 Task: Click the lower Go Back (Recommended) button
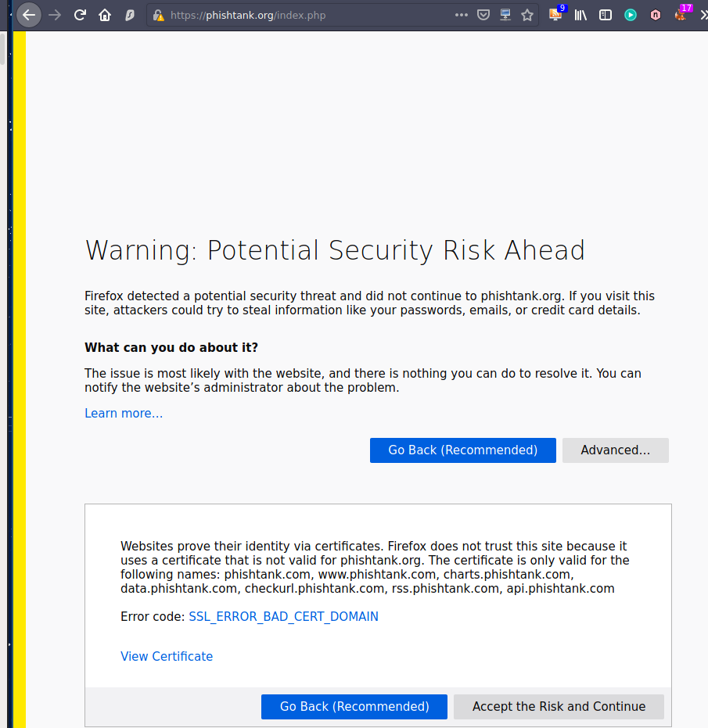point(354,707)
